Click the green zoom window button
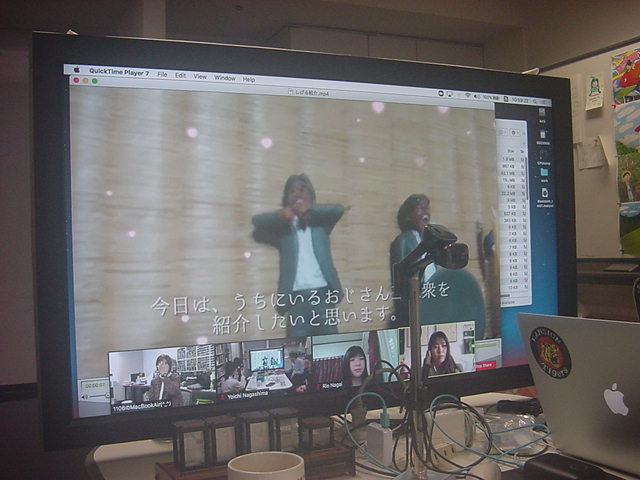 point(95,81)
